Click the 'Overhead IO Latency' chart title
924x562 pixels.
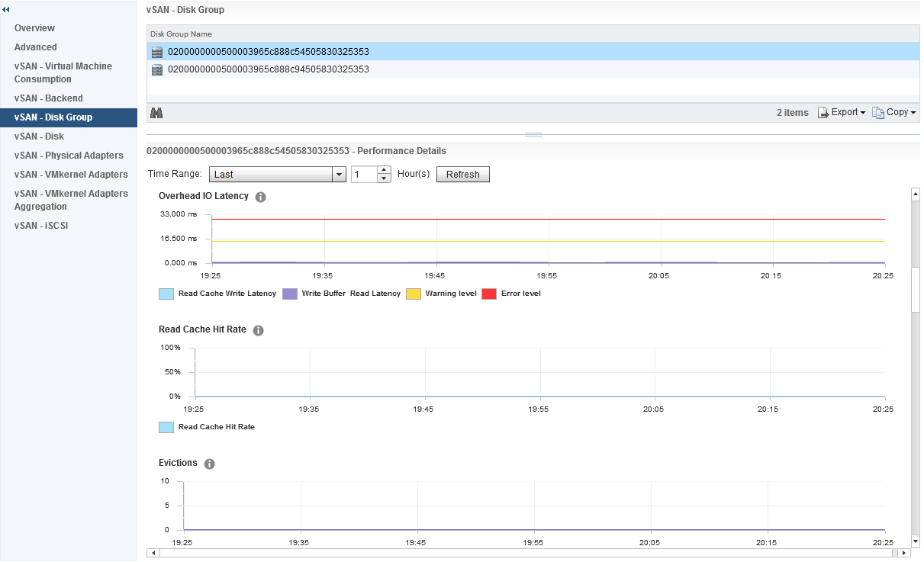click(204, 196)
